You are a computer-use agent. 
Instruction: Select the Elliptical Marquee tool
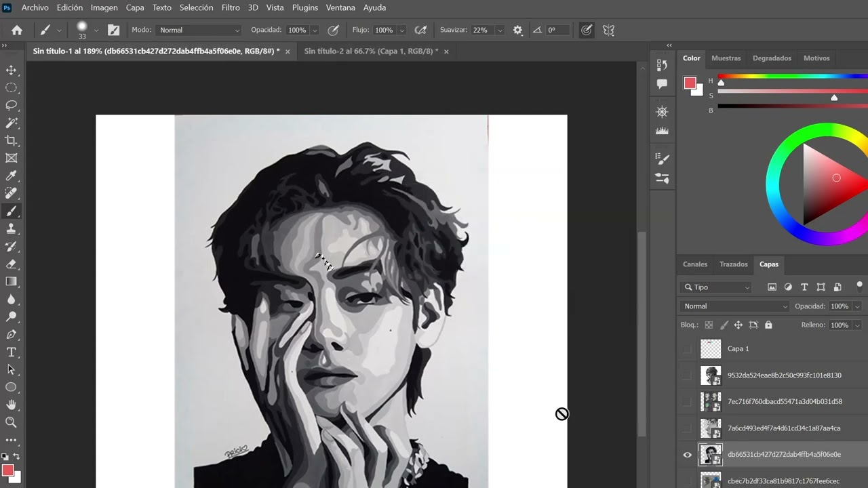coord(11,87)
